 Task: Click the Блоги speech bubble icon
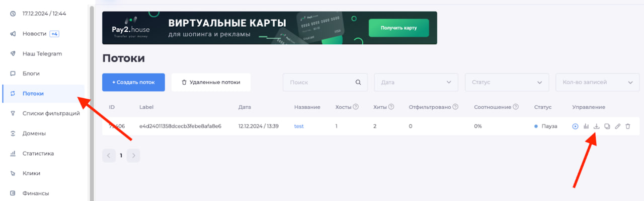coord(13,74)
